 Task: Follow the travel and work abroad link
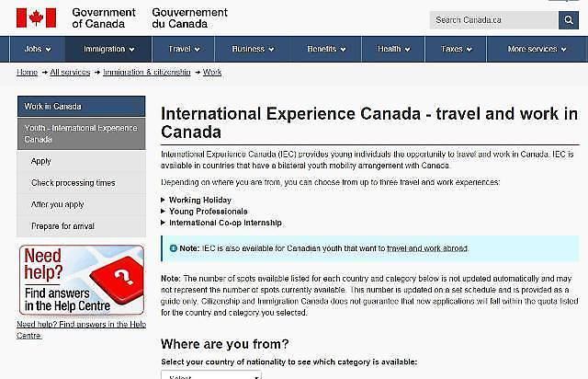(427, 248)
